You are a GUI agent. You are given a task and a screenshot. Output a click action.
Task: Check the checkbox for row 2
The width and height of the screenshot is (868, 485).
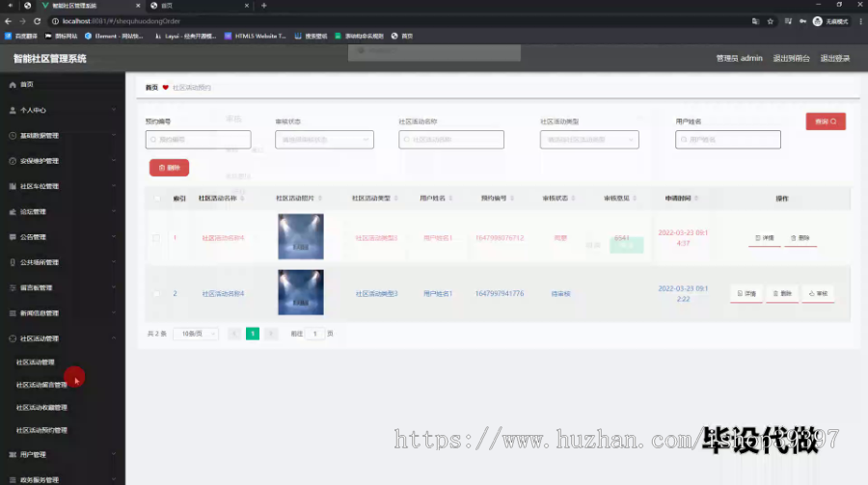coord(156,293)
